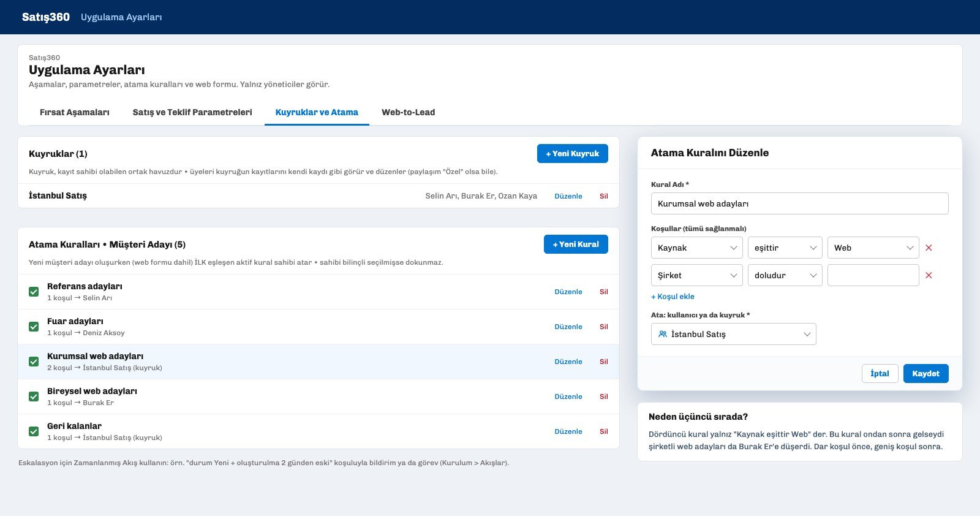The width and height of the screenshot is (980, 516).
Task: Click the Satış360 logo in header
Action: coord(46,17)
